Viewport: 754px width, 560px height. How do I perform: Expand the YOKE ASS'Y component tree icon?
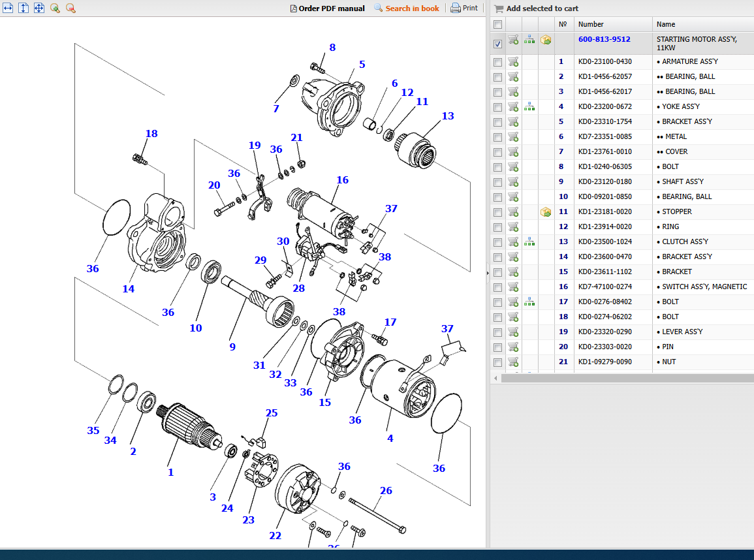tap(529, 106)
